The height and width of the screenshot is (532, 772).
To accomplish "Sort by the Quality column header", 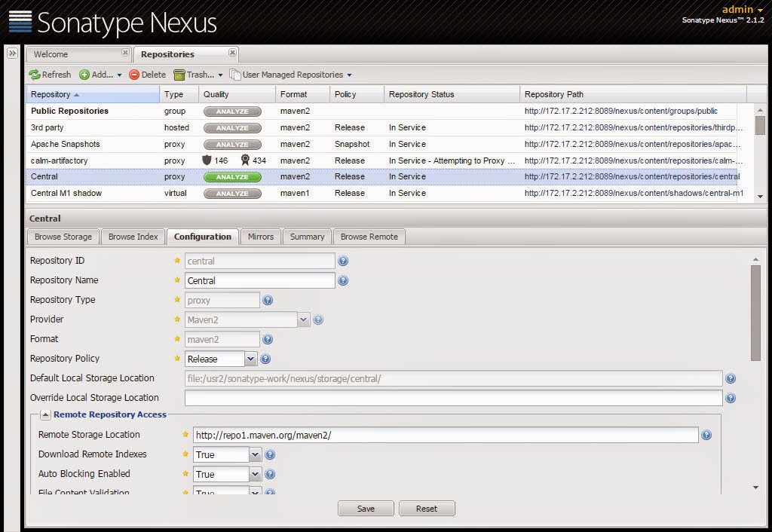I will coord(237,94).
